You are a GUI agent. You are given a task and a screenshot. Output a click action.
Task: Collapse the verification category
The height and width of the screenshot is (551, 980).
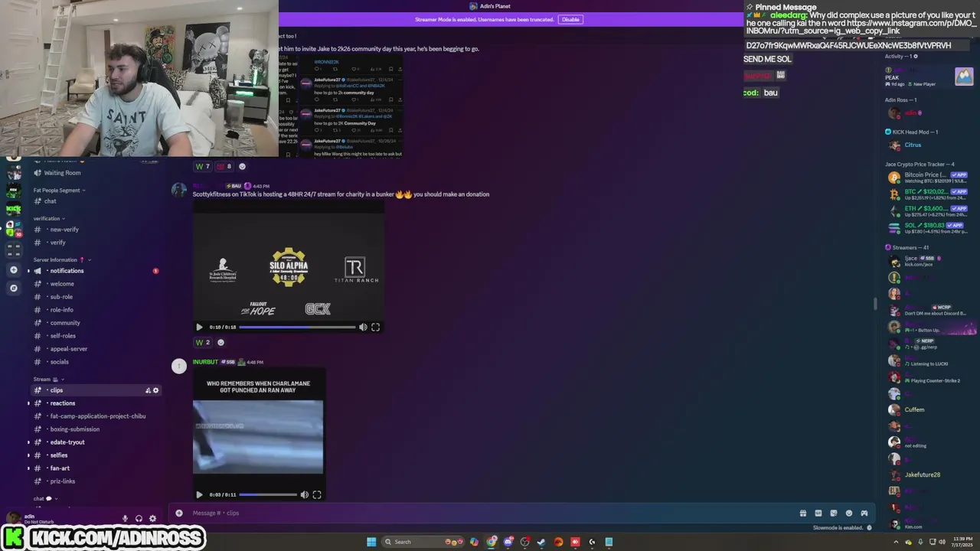[49, 218]
